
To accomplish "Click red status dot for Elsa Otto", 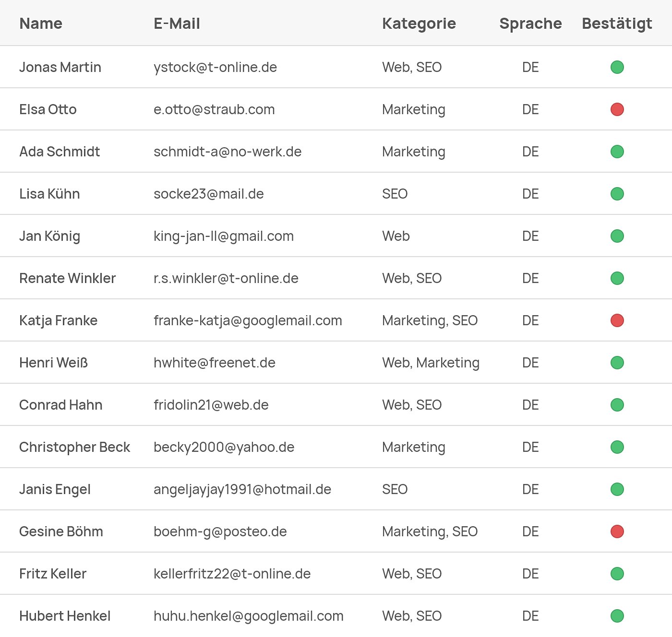I will point(617,109).
